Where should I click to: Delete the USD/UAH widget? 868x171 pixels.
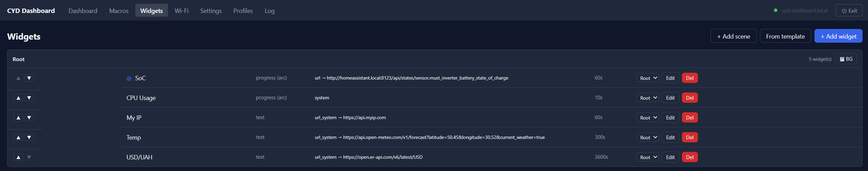690,157
